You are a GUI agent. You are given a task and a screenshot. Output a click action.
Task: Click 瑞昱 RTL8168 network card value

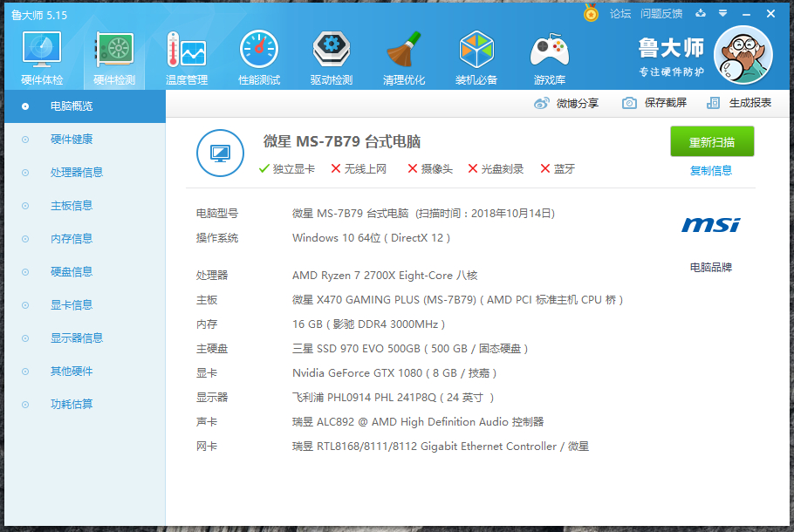[441, 447]
